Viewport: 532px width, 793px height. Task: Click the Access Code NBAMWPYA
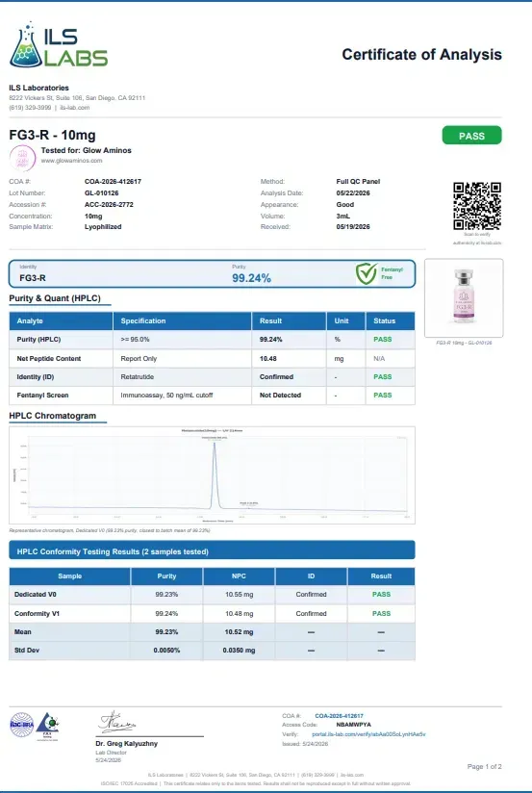[353, 725]
